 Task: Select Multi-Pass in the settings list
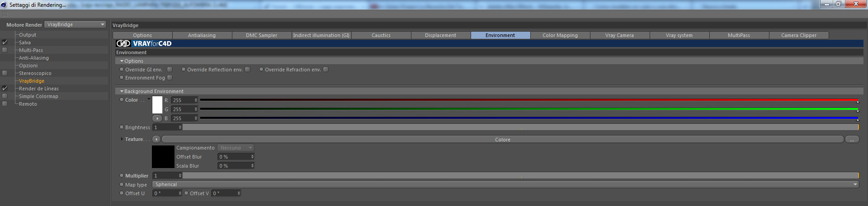coord(31,50)
